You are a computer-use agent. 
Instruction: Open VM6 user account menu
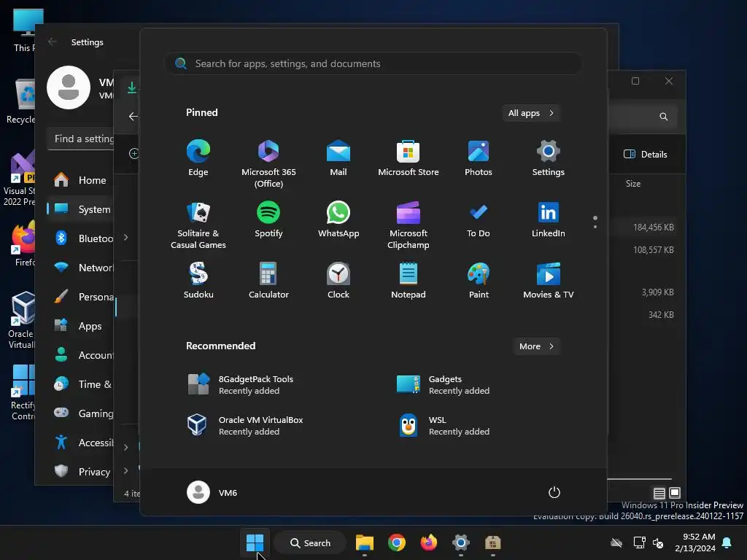click(212, 492)
